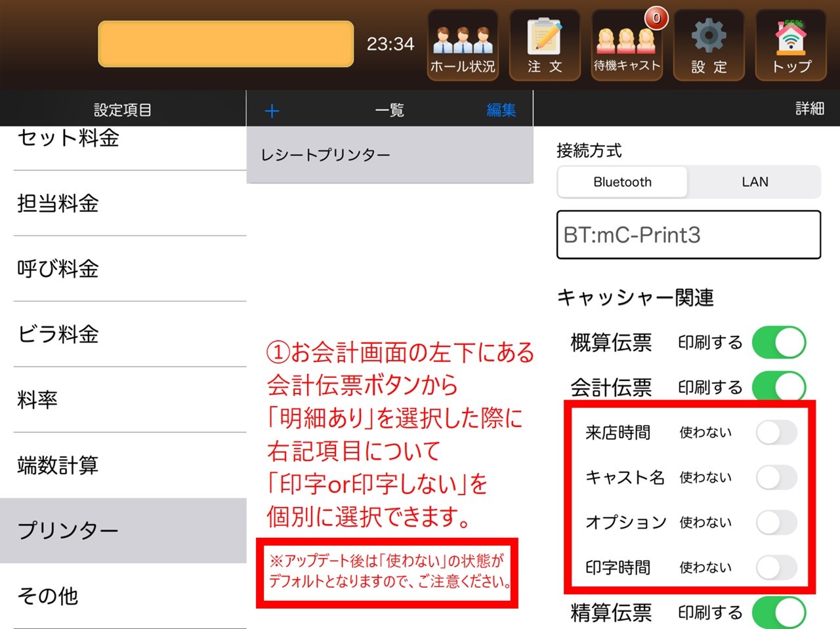Go to the トップ home screen
Image resolution: width=840 pixels, height=629 pixels.
791,45
